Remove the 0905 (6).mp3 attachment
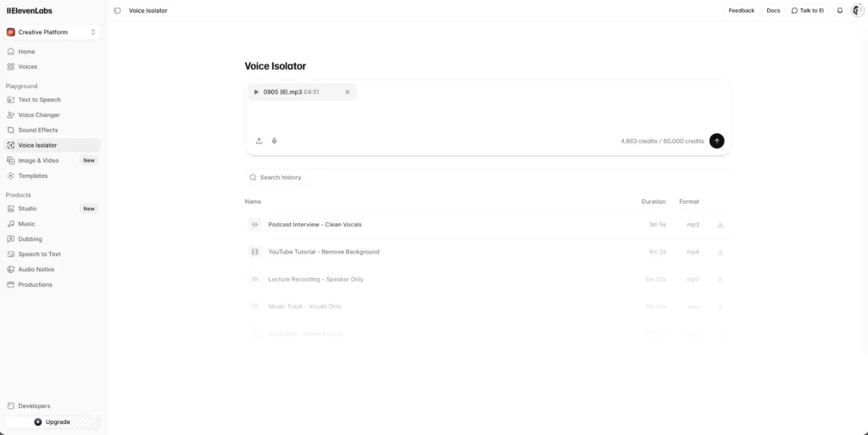 348,92
